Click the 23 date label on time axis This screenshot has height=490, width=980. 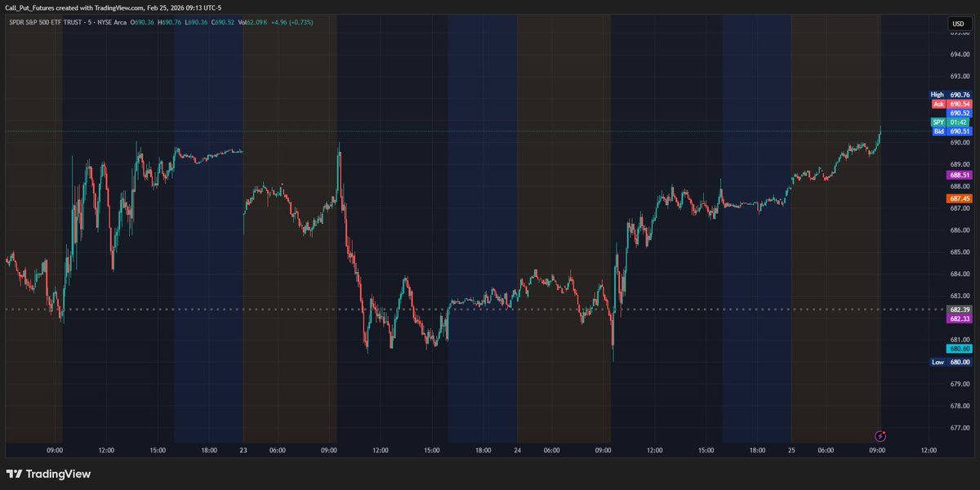pyautogui.click(x=243, y=450)
